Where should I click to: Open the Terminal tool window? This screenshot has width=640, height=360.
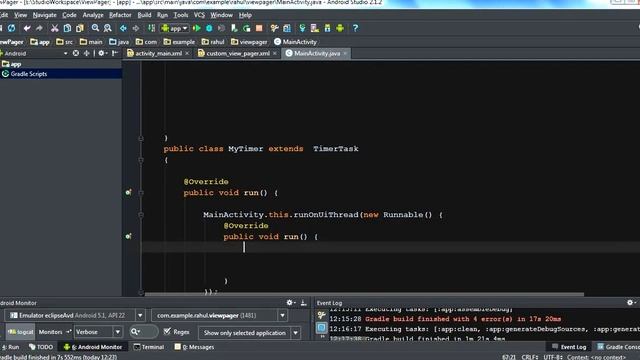pos(149,347)
